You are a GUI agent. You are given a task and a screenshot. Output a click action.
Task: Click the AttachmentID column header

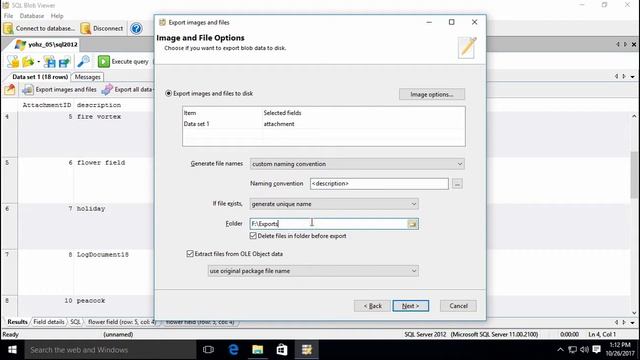pos(47,105)
